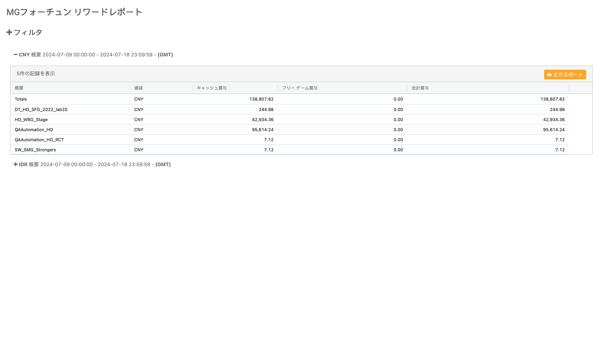The image size is (605, 364).
Task: Select QAAutomation_HO row
Action: click(34, 130)
